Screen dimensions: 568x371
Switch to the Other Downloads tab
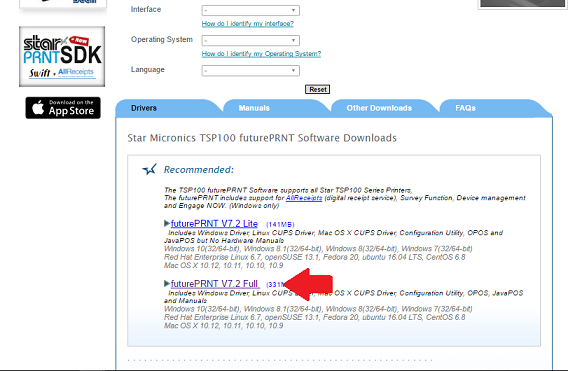(379, 108)
